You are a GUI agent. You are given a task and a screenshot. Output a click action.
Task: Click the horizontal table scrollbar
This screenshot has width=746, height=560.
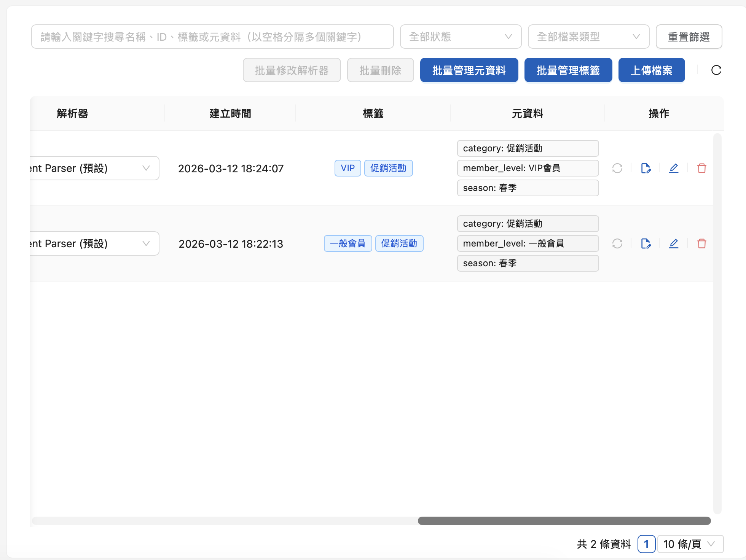[x=564, y=521]
